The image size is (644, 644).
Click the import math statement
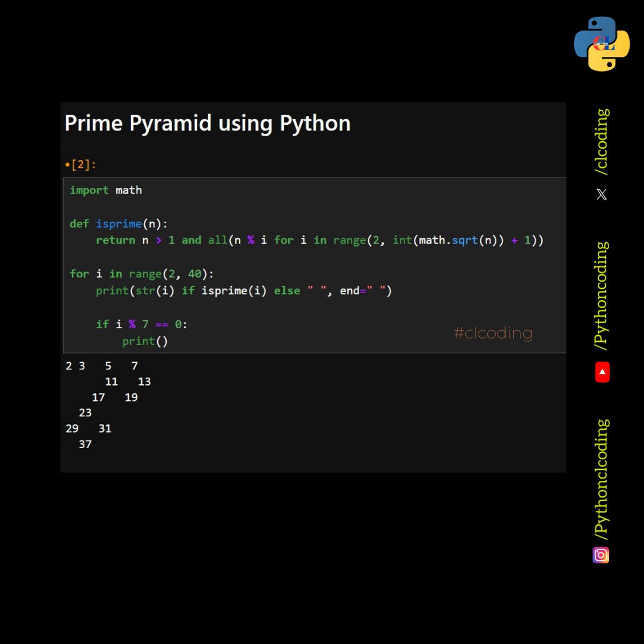pos(106,190)
